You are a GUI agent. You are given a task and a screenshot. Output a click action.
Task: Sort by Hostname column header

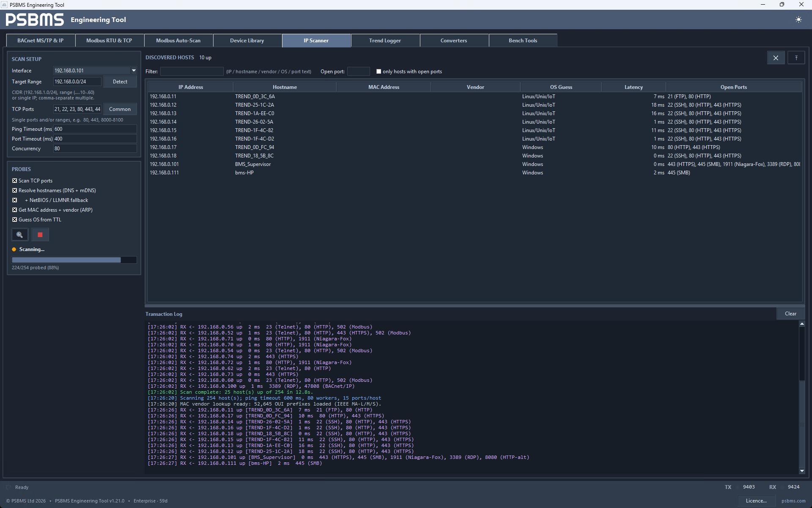(285, 87)
